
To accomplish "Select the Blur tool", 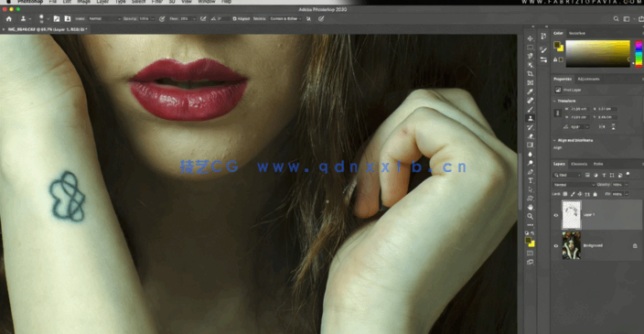I will pos(531,154).
